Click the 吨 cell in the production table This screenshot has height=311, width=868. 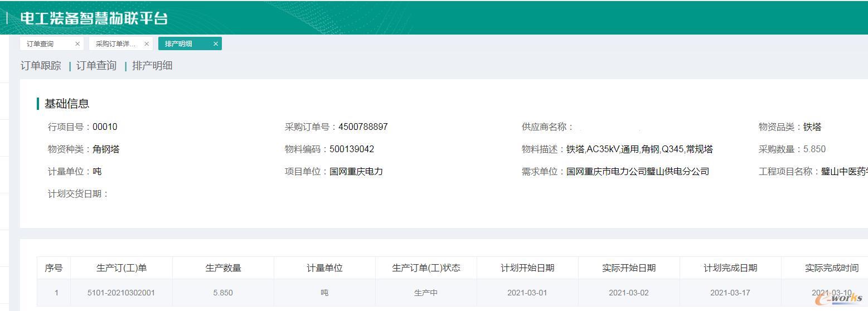pyautogui.click(x=325, y=293)
